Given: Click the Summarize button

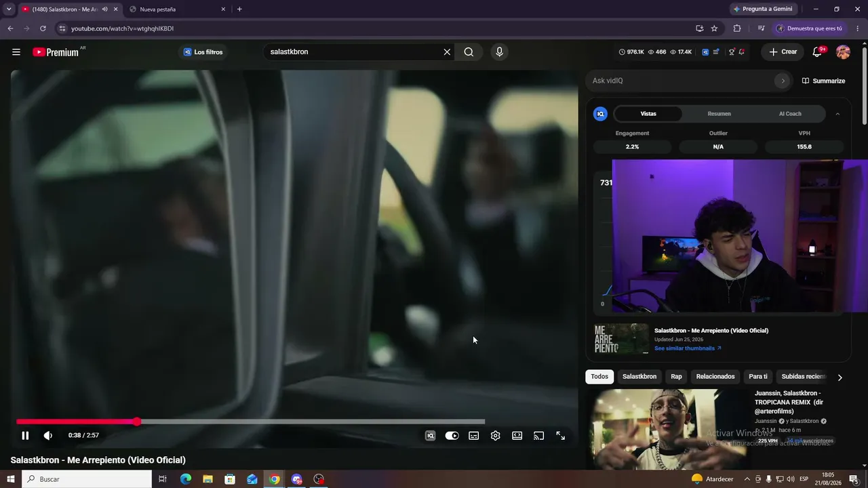Looking at the screenshot, I should [823, 81].
